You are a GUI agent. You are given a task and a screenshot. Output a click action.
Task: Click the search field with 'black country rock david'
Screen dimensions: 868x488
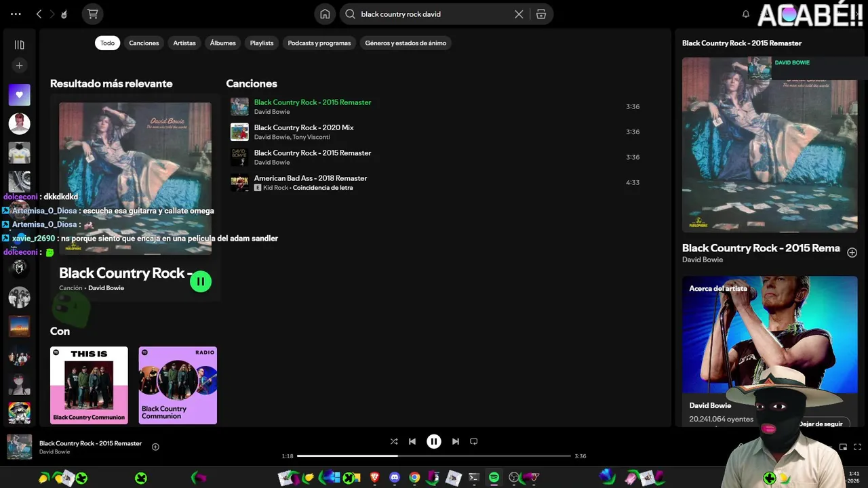coord(434,14)
